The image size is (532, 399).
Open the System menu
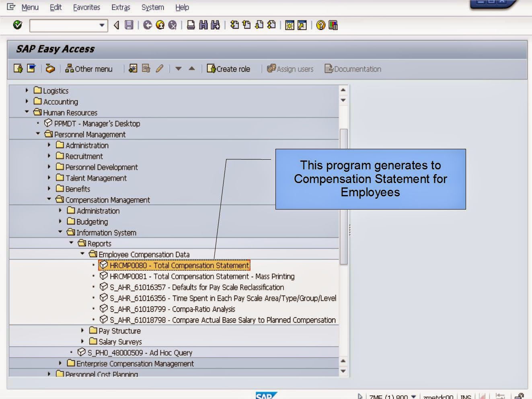pos(152,7)
